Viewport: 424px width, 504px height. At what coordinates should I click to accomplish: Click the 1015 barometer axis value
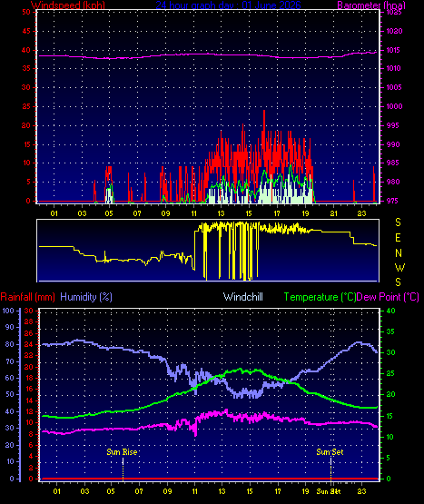(394, 50)
